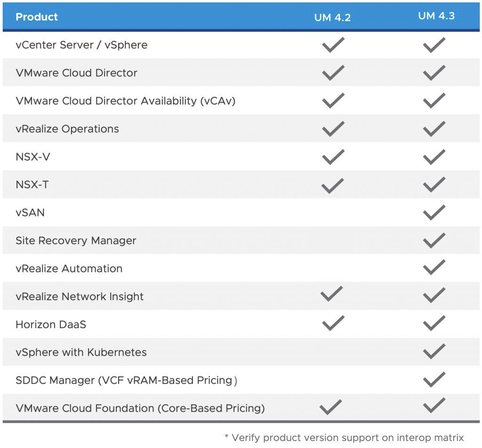
Task: Click UM 4.3 checkmark for vRealize Automation
Action: [434, 268]
